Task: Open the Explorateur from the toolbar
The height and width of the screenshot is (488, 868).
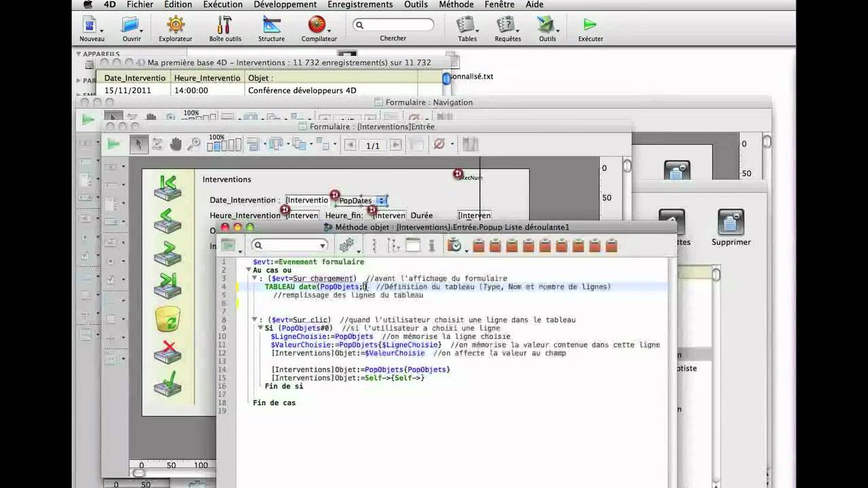Action: click(x=176, y=24)
